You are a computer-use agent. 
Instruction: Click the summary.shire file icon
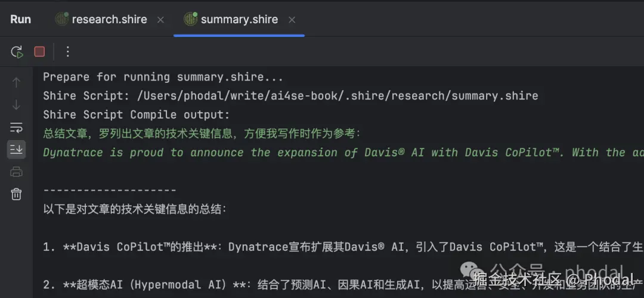click(x=191, y=19)
